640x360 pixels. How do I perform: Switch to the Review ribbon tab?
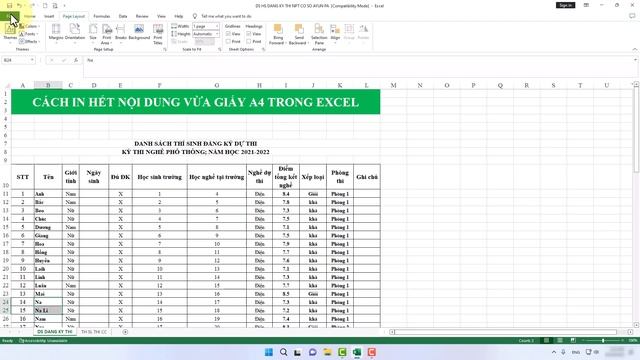142,16
